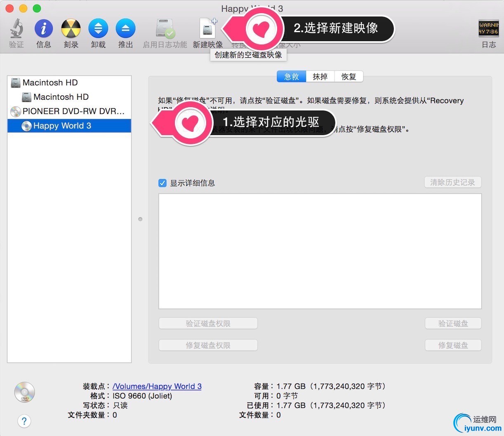Select the 刻录 burn icon
Image resolution: width=504 pixels, height=436 pixels.
tap(71, 28)
